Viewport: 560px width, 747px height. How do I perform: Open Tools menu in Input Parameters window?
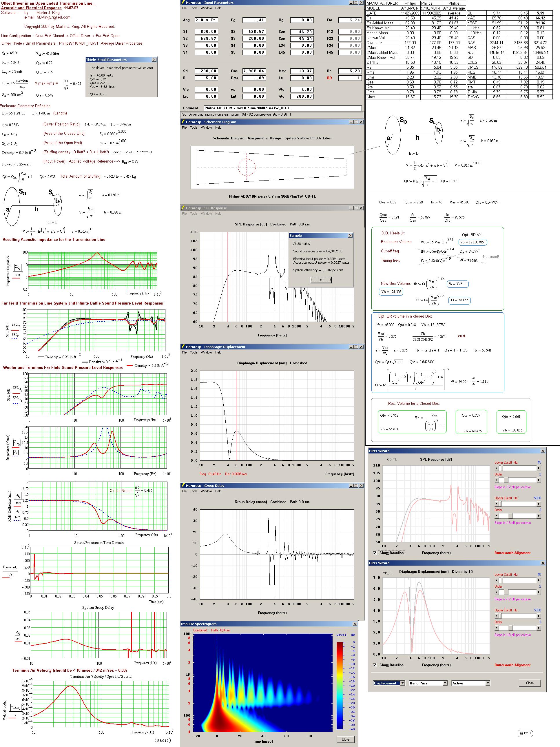point(194,8)
